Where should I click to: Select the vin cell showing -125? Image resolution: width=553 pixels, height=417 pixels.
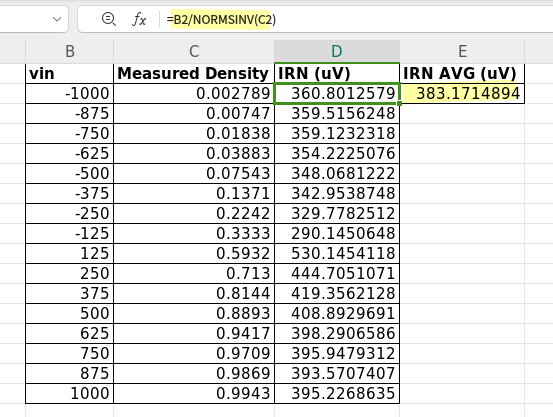[69, 233]
